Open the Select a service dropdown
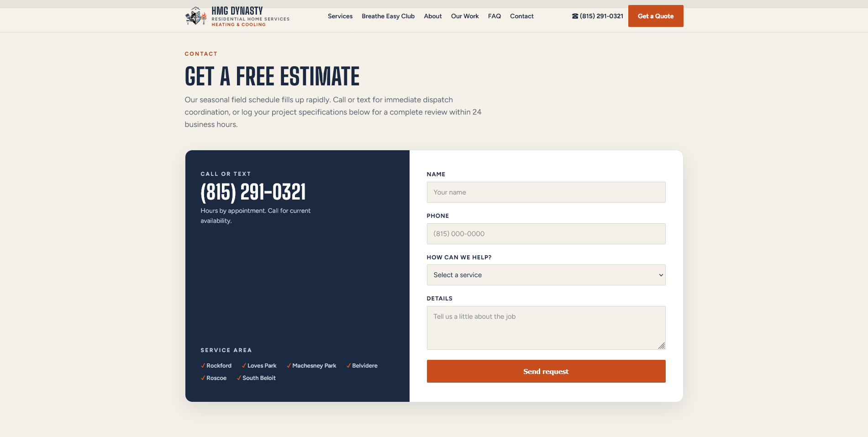This screenshot has width=868, height=437. [x=546, y=275]
